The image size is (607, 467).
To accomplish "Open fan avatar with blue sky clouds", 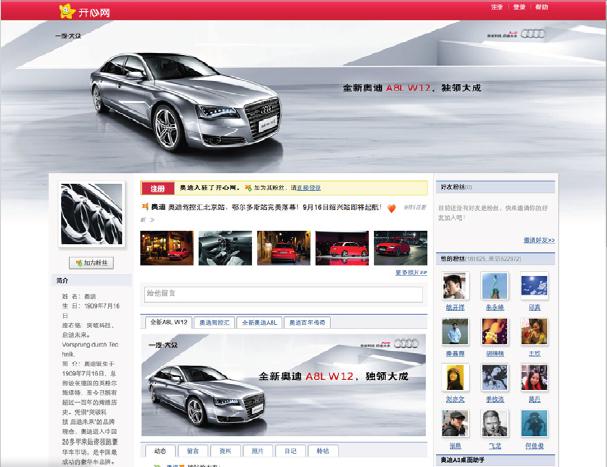I will [x=534, y=286].
